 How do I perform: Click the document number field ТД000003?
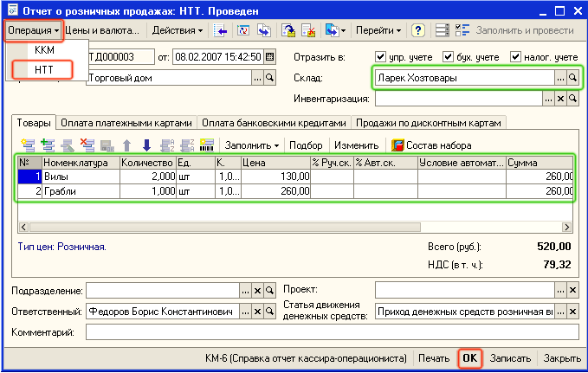tap(120, 57)
